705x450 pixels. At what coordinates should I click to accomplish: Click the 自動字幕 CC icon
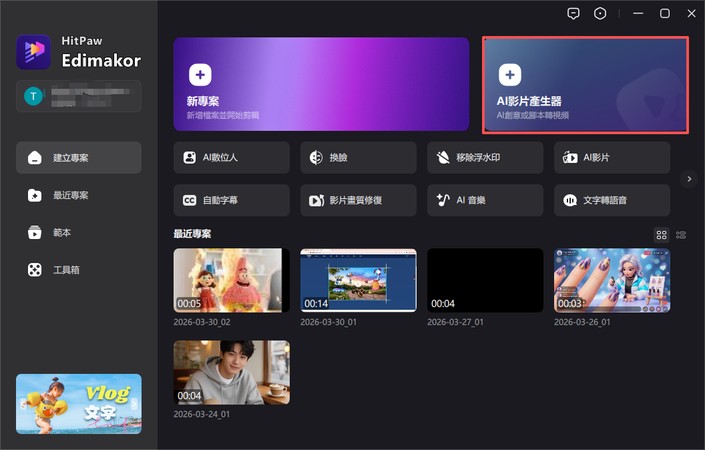(189, 200)
